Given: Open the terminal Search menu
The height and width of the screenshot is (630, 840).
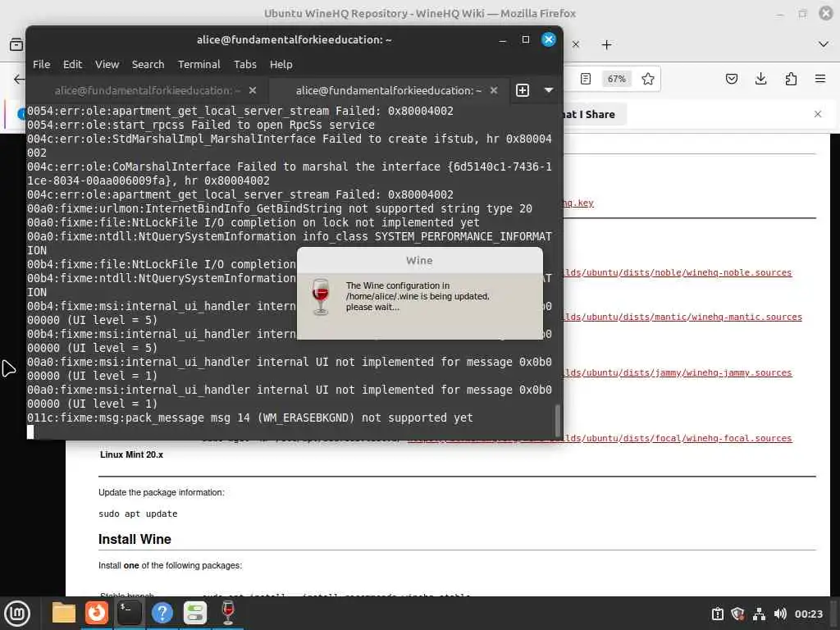Looking at the screenshot, I should click(148, 64).
